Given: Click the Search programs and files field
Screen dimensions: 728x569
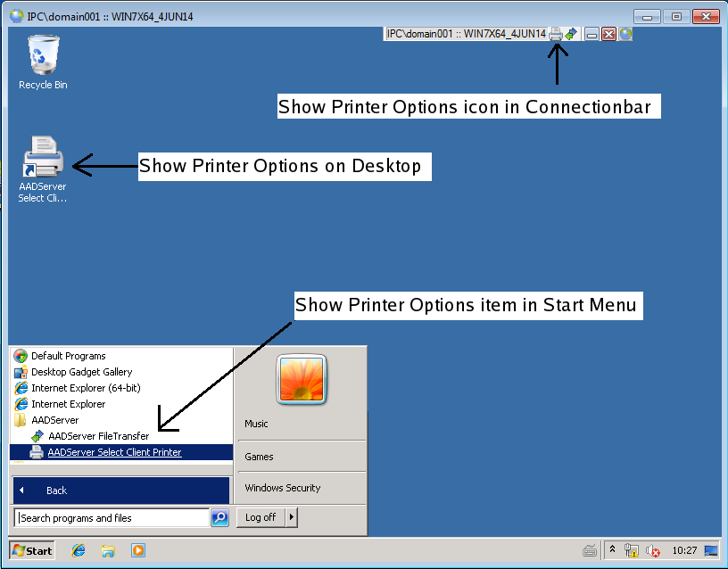Looking at the screenshot, I should click(x=112, y=518).
